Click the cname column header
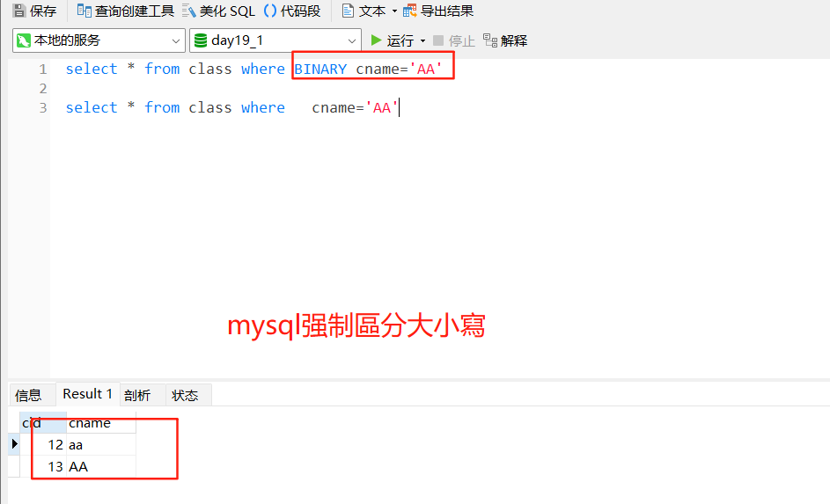 [x=101, y=423]
